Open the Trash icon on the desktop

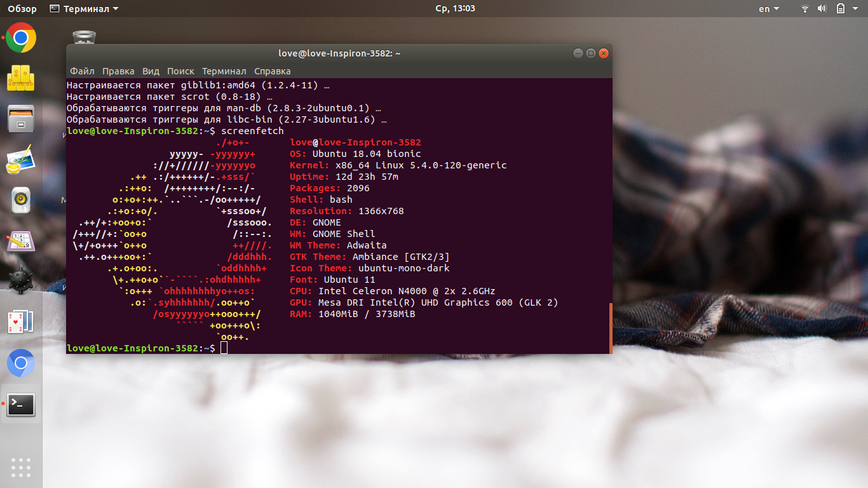[x=84, y=37]
